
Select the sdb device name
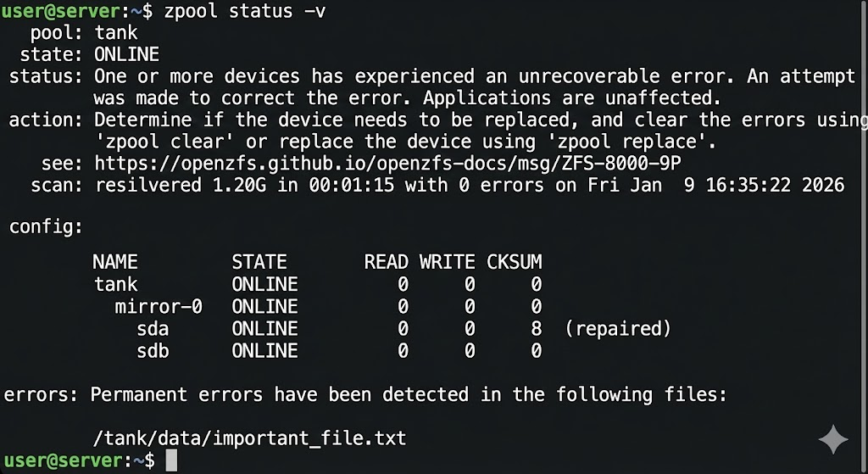click(x=153, y=350)
